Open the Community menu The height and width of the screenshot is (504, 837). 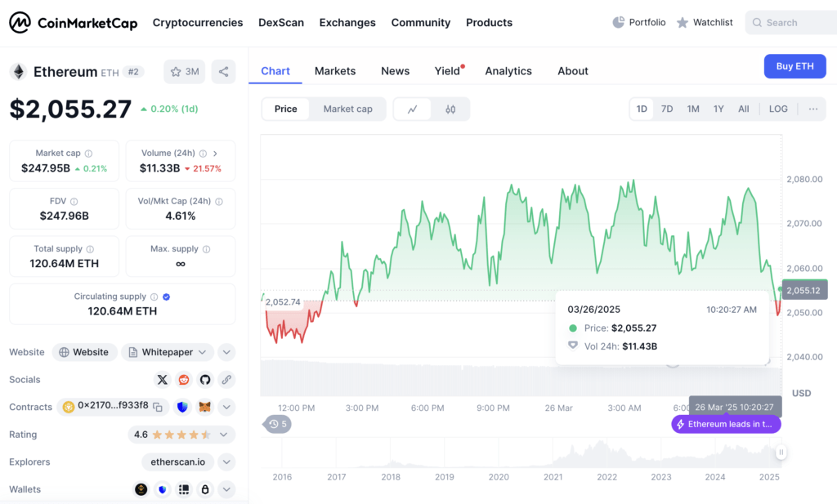point(421,22)
